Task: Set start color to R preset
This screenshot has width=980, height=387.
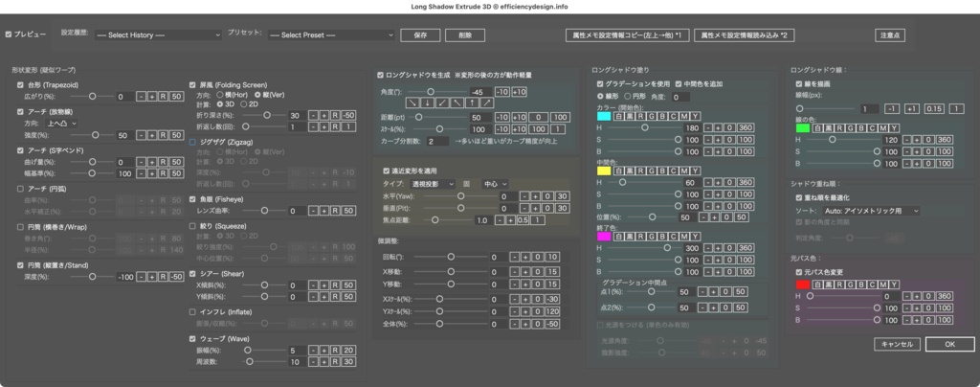Action: click(640, 116)
